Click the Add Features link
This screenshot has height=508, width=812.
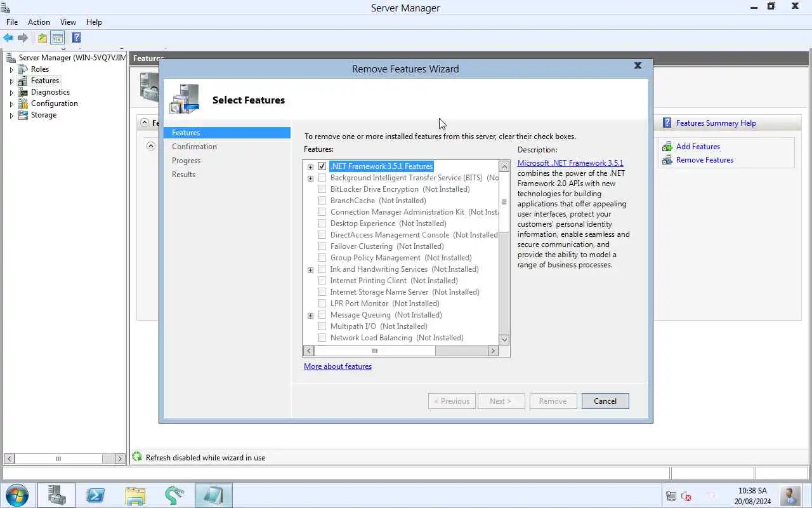(x=698, y=147)
